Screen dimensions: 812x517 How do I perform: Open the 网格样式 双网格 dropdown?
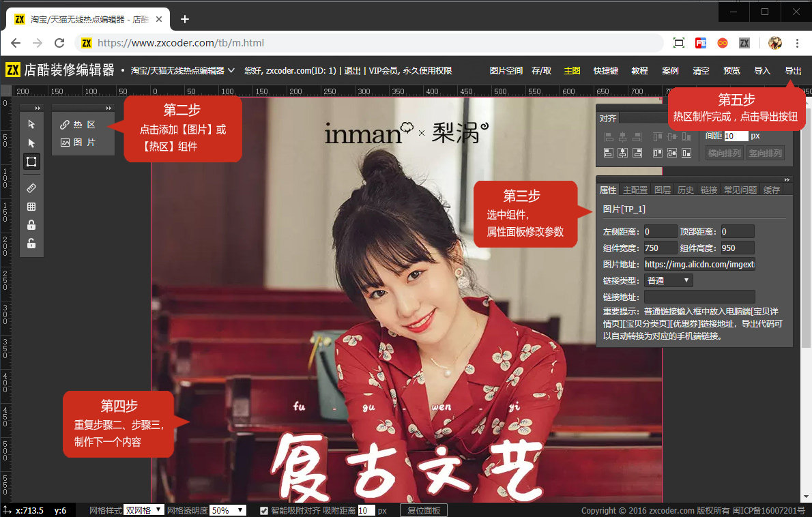click(x=144, y=510)
